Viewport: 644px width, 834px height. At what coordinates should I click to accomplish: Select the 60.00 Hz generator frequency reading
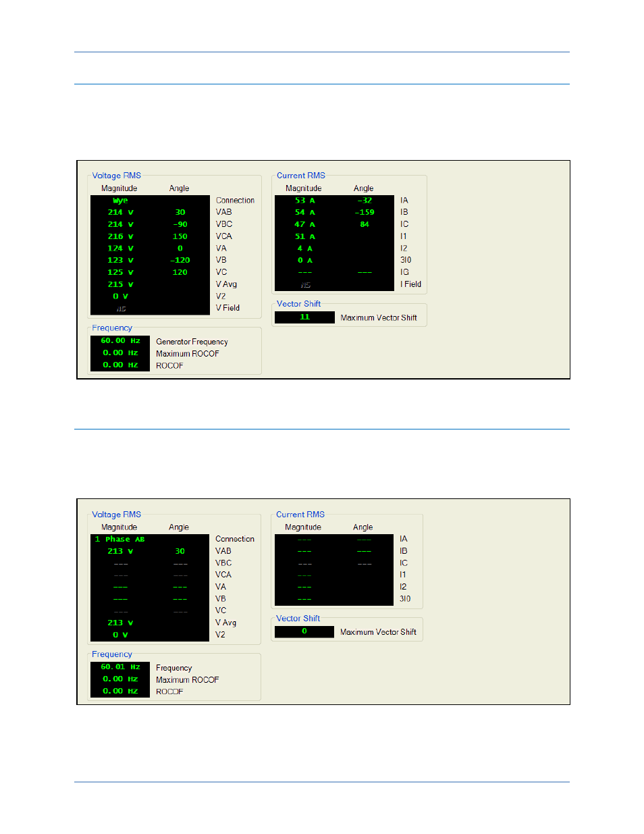(120, 341)
